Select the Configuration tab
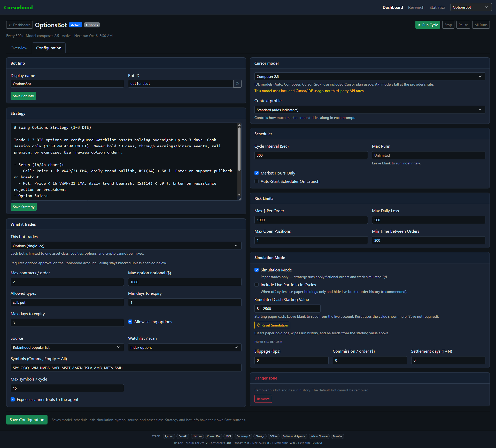 (49, 48)
